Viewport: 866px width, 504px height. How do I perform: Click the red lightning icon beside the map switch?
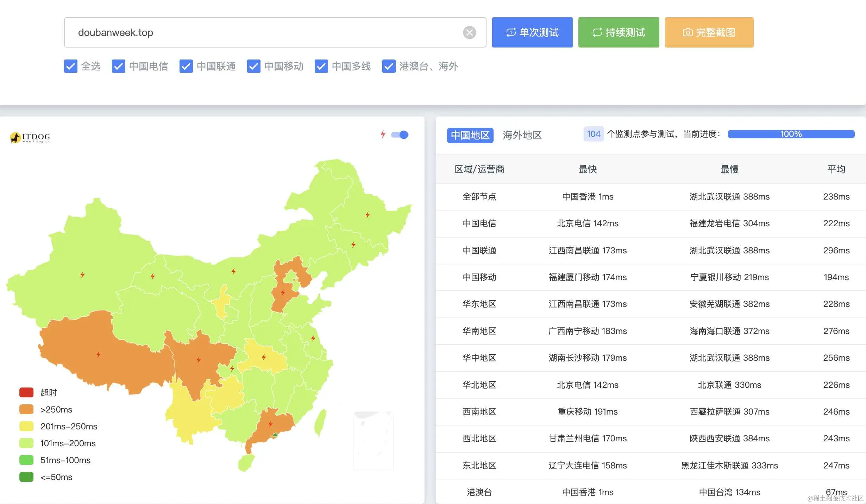[383, 134]
